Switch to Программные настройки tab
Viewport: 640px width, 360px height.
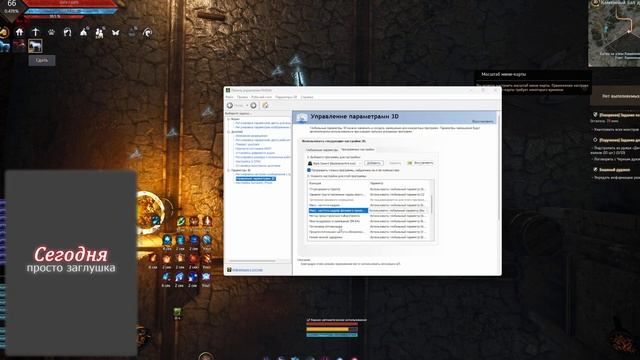coord(358,149)
